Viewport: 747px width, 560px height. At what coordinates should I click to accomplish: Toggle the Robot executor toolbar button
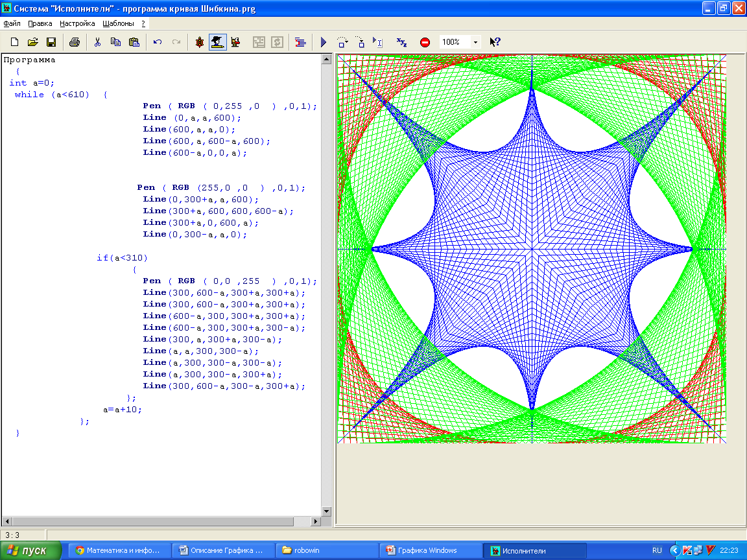pos(235,42)
